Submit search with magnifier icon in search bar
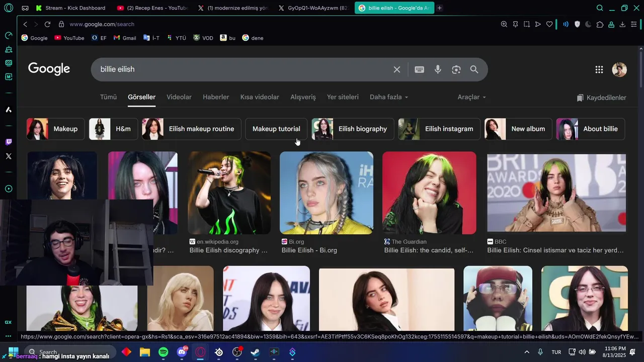 point(474,69)
